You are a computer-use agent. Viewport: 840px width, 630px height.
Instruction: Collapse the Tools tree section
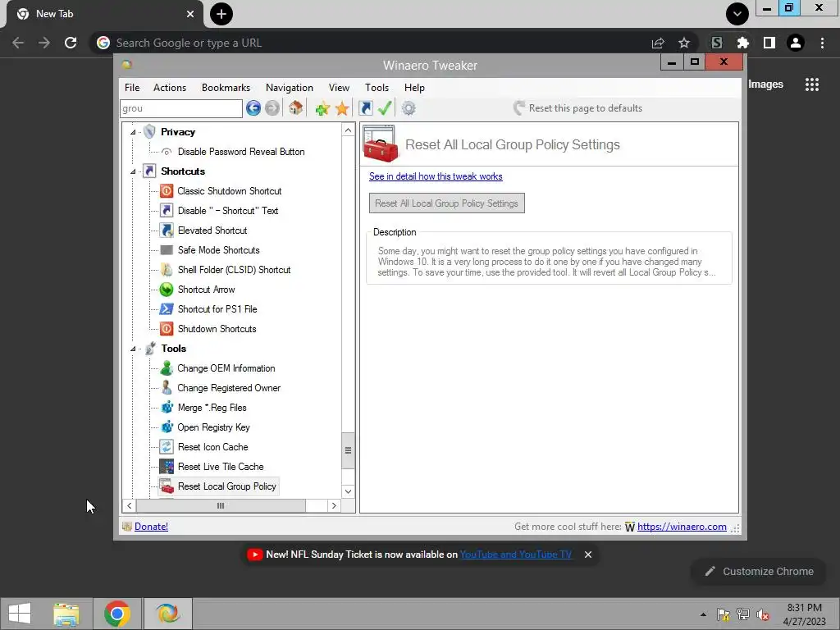pos(133,349)
